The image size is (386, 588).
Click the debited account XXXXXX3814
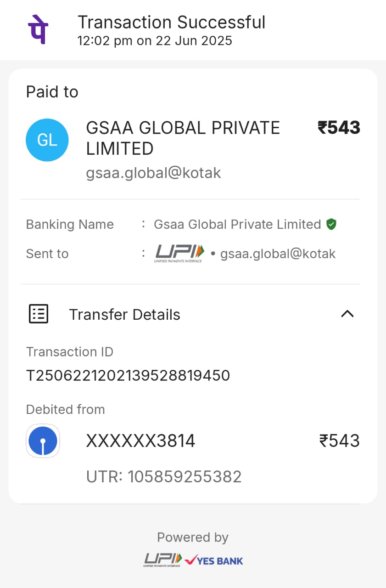tap(140, 441)
